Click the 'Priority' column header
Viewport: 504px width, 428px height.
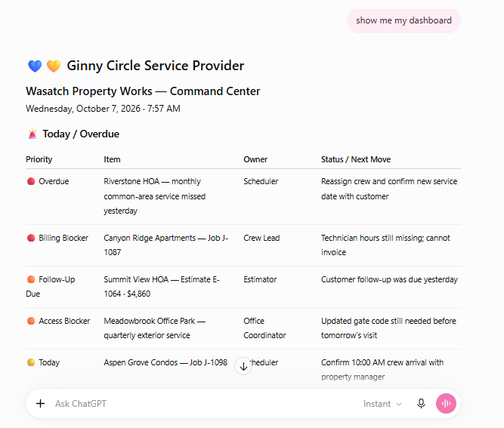click(x=39, y=159)
